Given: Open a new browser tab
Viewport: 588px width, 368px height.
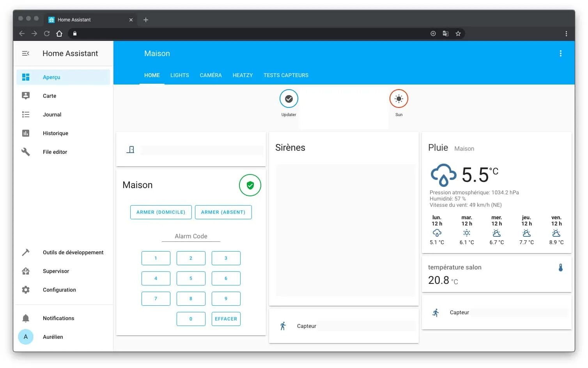Looking at the screenshot, I should (146, 20).
